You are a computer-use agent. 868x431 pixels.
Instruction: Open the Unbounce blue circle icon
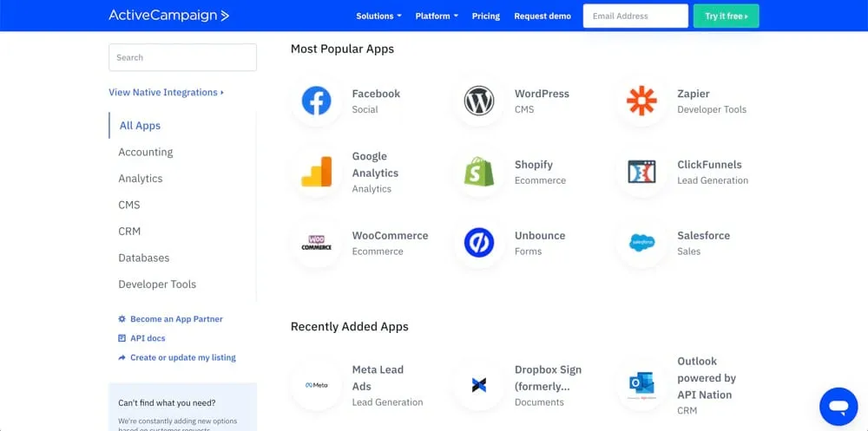(478, 243)
